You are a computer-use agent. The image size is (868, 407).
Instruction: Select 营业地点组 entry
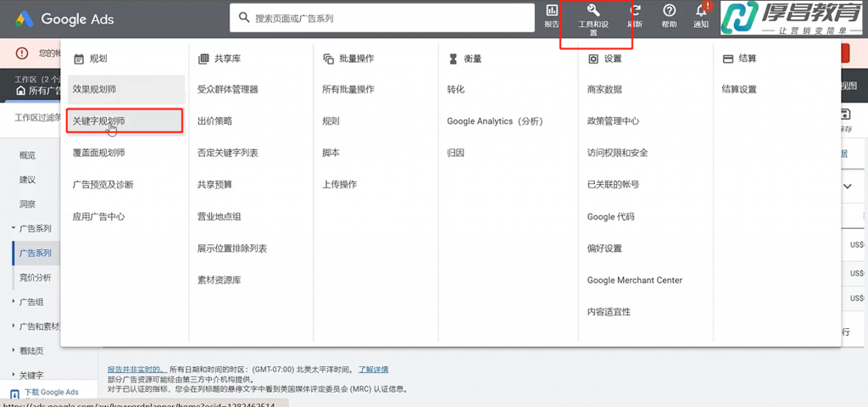[220, 216]
